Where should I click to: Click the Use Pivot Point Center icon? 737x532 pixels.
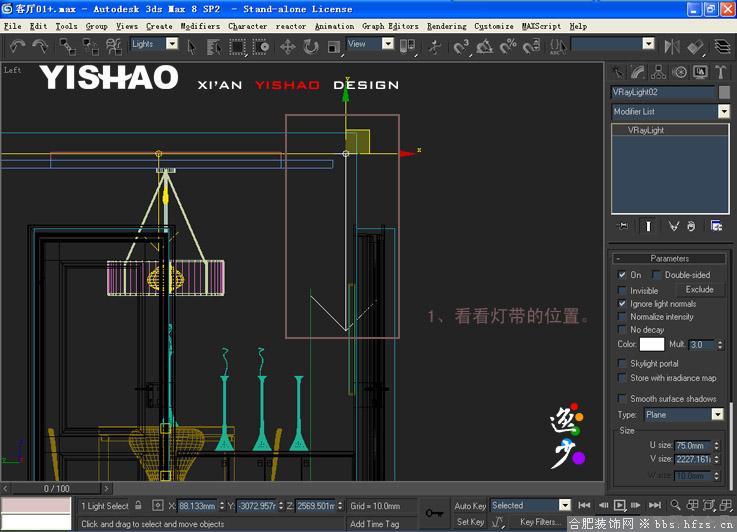click(x=408, y=46)
